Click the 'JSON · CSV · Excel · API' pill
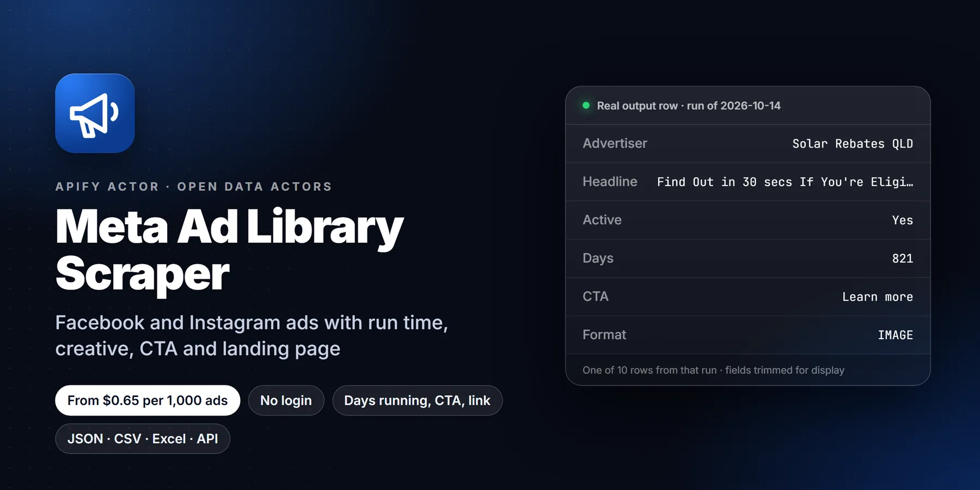This screenshot has width=980, height=490. coord(143,439)
